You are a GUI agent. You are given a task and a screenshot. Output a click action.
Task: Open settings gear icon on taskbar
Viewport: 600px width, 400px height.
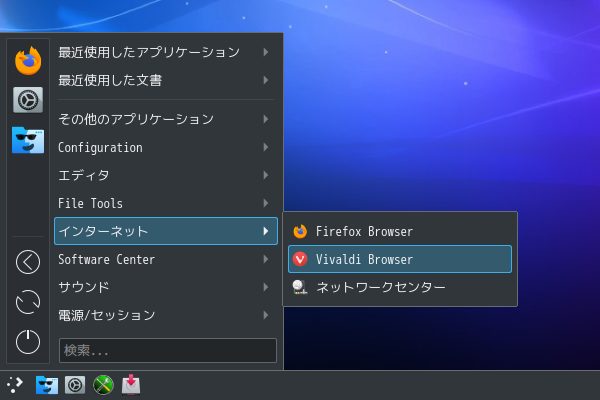[75, 385]
